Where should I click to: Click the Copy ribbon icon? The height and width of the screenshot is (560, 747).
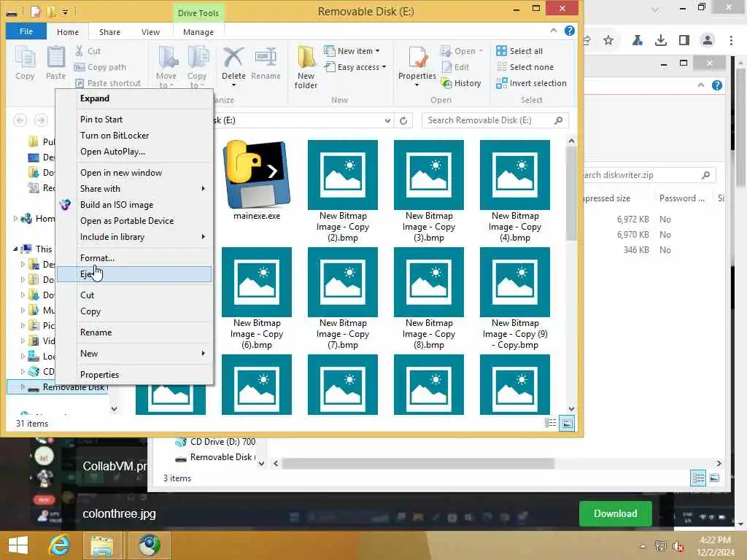tap(25, 63)
